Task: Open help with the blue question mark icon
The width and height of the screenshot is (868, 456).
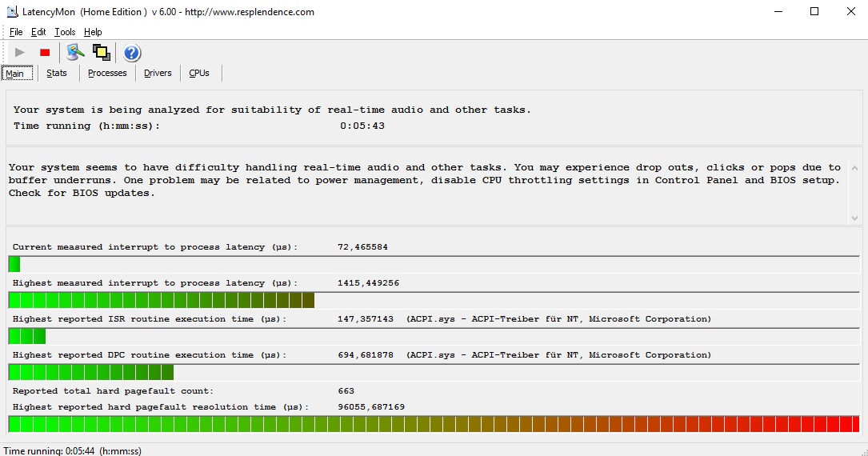Action: tap(132, 53)
